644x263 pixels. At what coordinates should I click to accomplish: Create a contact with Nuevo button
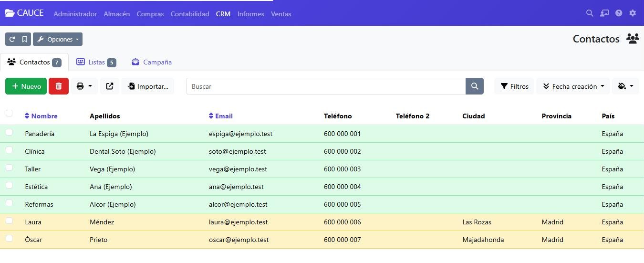point(26,86)
